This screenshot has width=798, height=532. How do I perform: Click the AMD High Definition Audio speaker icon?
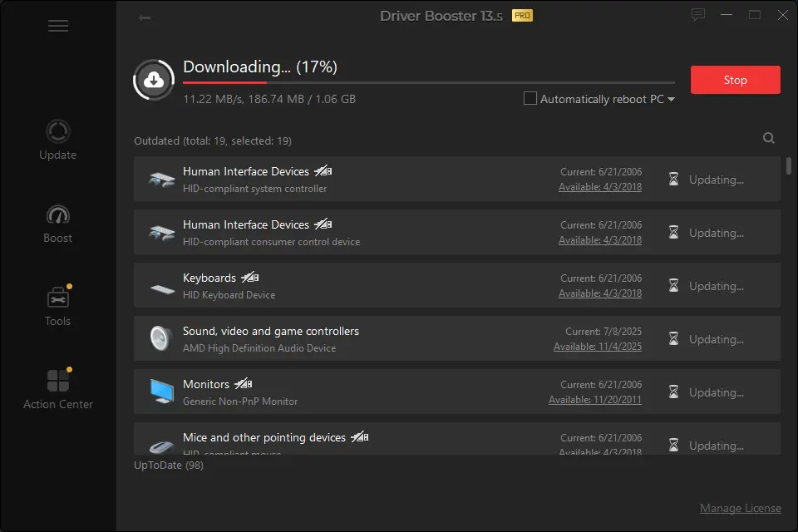[x=160, y=338]
